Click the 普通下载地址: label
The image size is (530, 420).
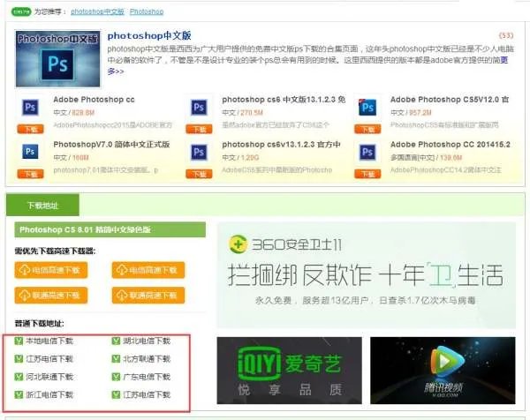click(39, 324)
